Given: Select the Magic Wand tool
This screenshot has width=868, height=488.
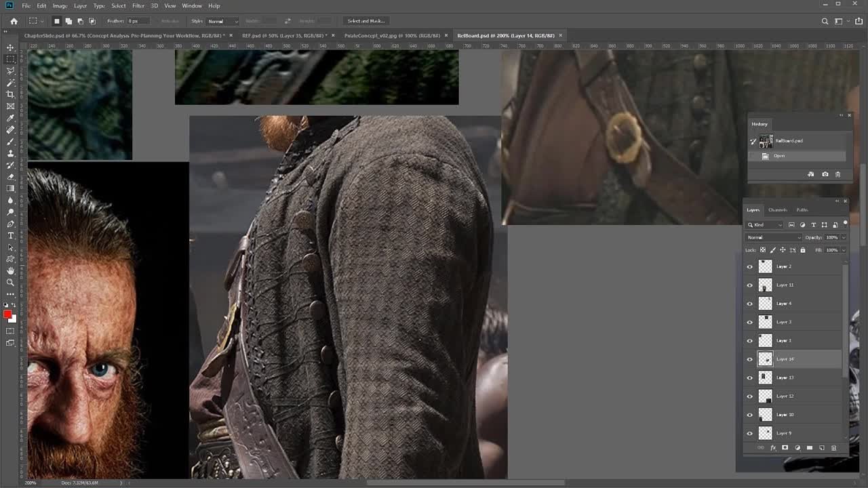Looking at the screenshot, I should (10, 83).
